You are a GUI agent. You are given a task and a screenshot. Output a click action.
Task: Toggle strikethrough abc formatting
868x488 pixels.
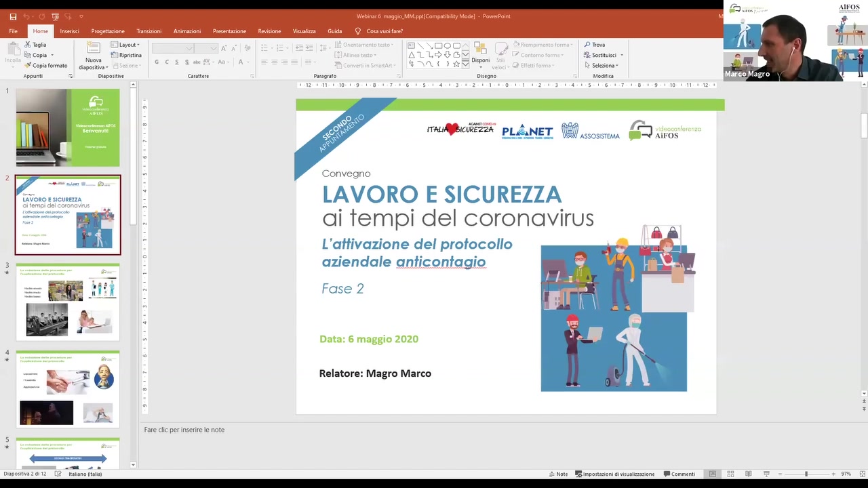[x=197, y=62]
